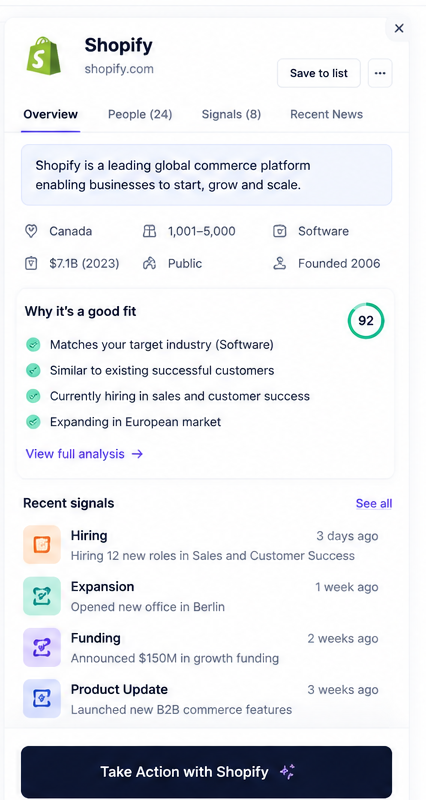Screen dimensions: 426x800
Task: Open the Expansion signal title
Action: (x=103, y=587)
